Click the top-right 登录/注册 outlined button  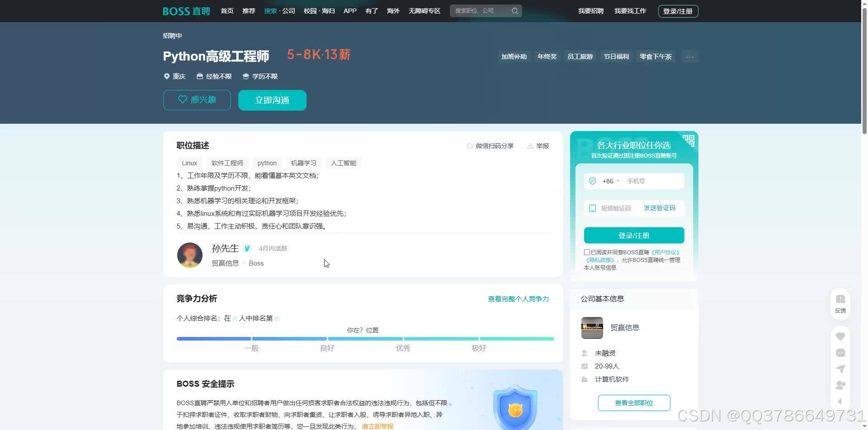click(678, 11)
